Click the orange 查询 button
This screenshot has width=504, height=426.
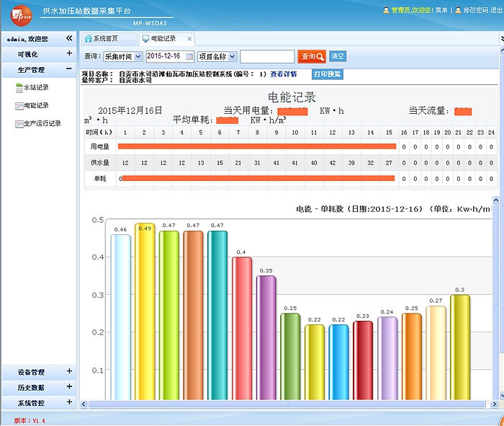pos(312,56)
